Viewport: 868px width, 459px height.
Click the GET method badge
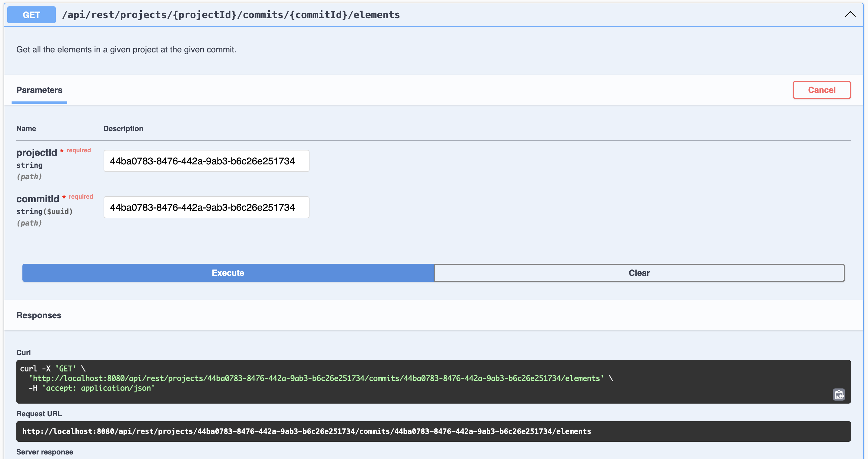31,15
